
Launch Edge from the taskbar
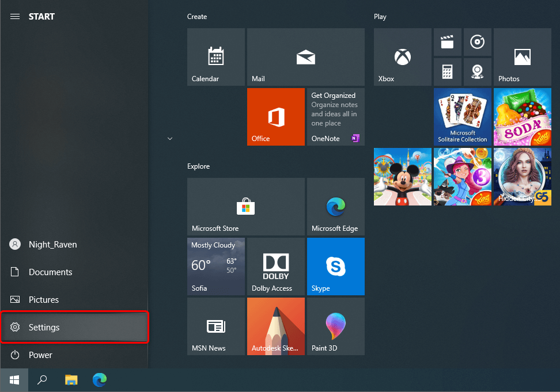[x=100, y=380]
